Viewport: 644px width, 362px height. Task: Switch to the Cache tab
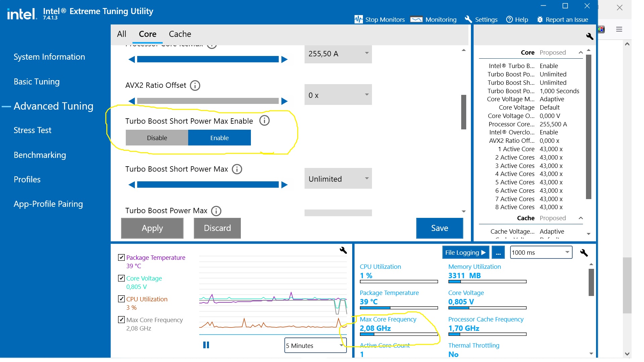pyautogui.click(x=180, y=34)
